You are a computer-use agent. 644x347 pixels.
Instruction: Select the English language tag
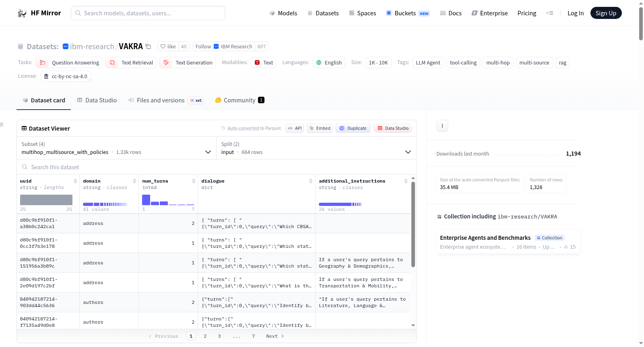click(x=329, y=62)
